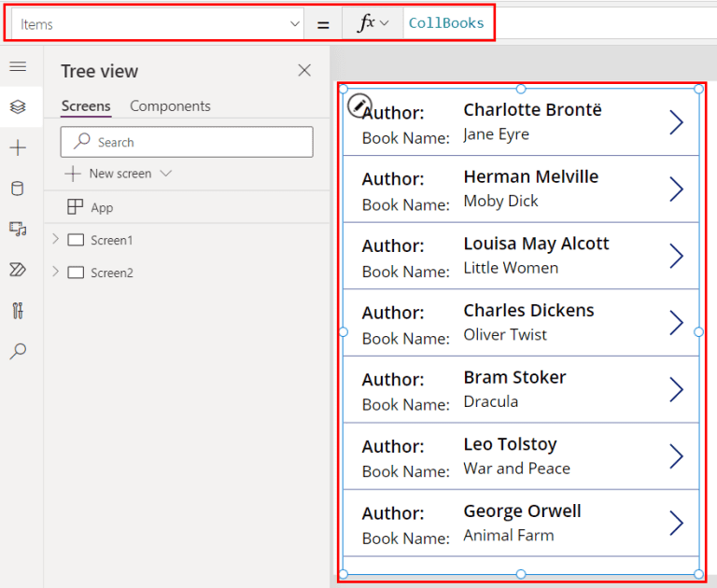Click arrow next to Charles Dickens
Image resolution: width=717 pixels, height=588 pixels.
pyautogui.click(x=676, y=322)
